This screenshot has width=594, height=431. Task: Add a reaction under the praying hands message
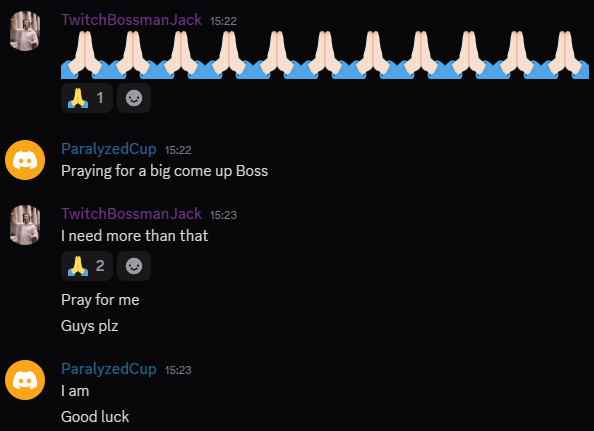tap(134, 98)
